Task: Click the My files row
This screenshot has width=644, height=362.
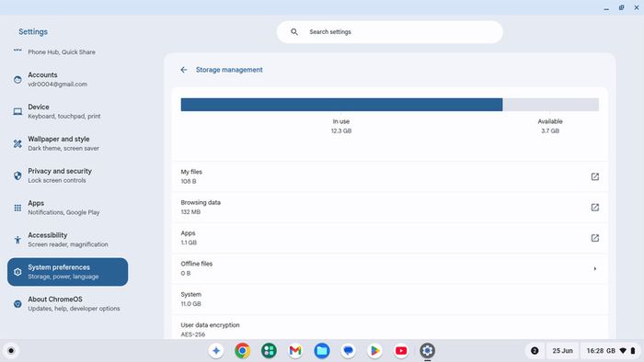Action: [x=390, y=176]
